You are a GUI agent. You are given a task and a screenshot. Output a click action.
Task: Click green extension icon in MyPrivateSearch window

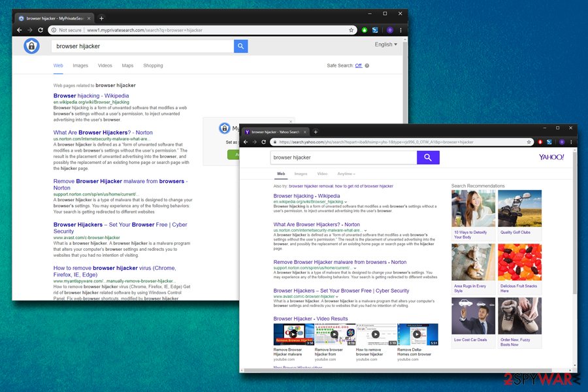point(364,30)
